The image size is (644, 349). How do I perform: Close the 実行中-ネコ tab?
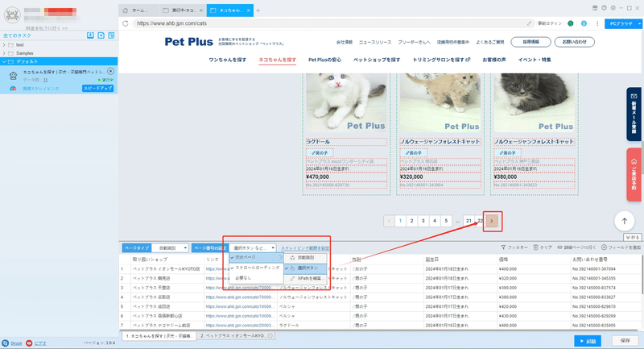200,10
